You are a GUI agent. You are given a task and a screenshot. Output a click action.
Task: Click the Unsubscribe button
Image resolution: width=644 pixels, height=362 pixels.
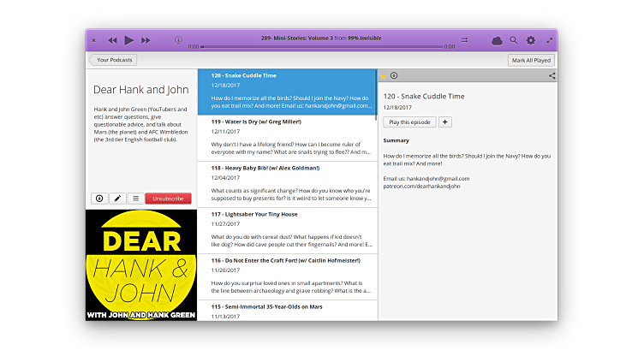(x=168, y=199)
